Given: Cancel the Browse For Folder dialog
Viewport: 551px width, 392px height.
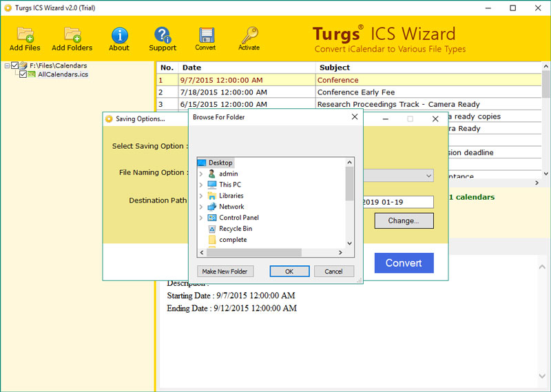Looking at the screenshot, I should (x=334, y=271).
